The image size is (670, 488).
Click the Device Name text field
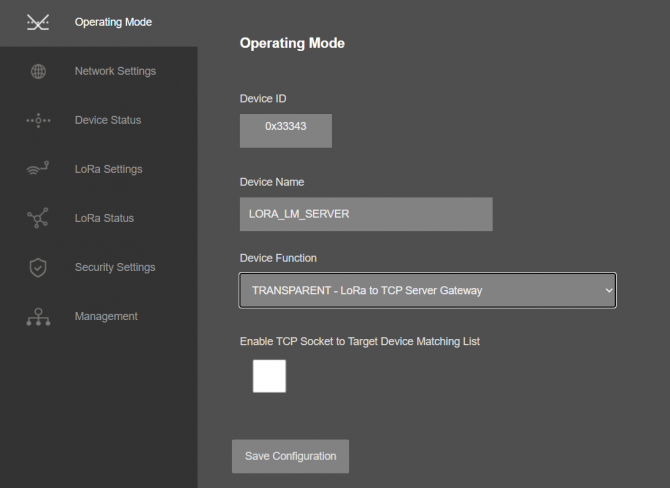coord(366,214)
